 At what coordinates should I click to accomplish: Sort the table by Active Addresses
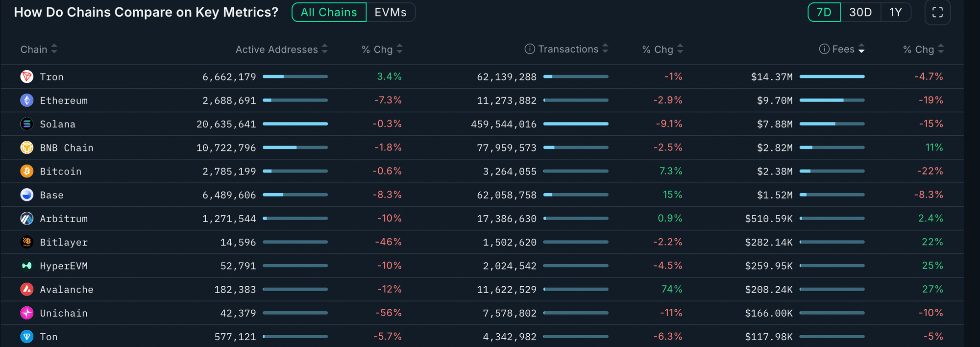pyautogui.click(x=325, y=49)
